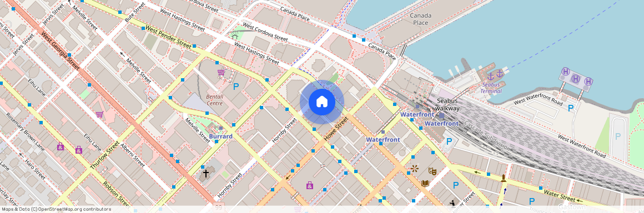Screen dimensions: 644x213
Task: Click the blue home location marker
Action: 322,102
